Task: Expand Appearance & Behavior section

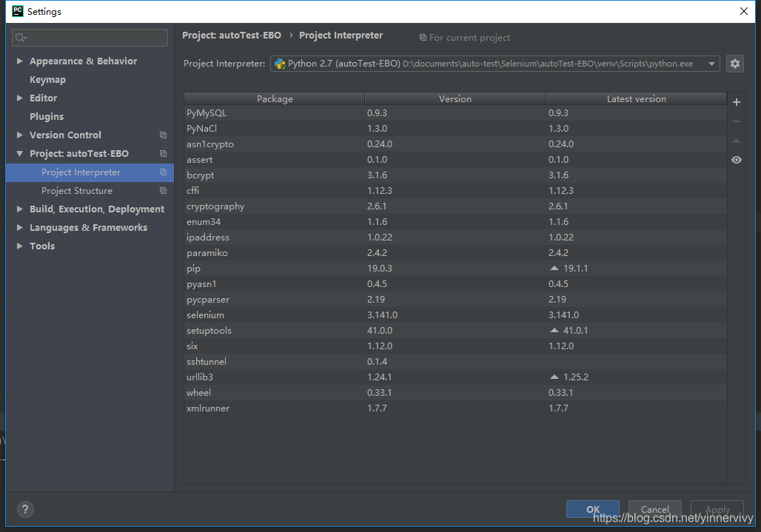Action: pyautogui.click(x=20, y=61)
